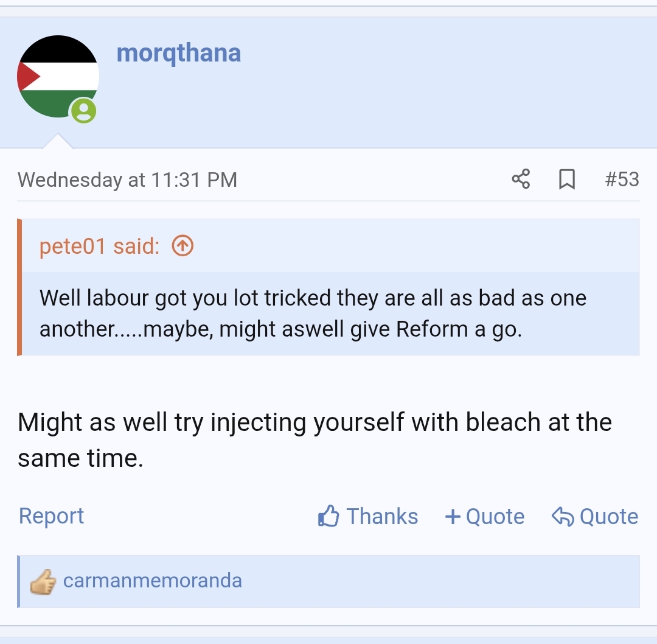Viewport: 657px width, 644px height.
Task: Click the #53 post number link
Action: (622, 180)
